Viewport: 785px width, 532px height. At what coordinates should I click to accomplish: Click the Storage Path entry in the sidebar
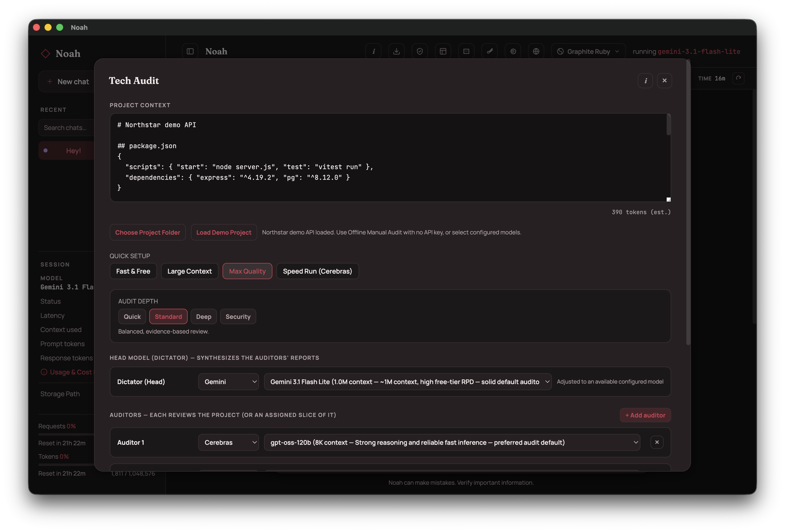(60, 394)
